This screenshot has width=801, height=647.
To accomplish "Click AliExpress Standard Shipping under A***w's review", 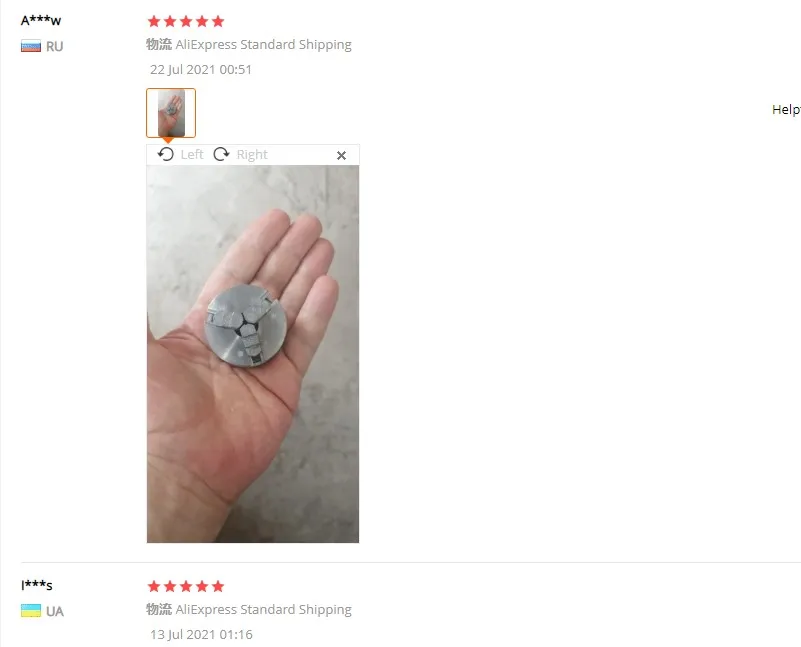I will point(264,45).
